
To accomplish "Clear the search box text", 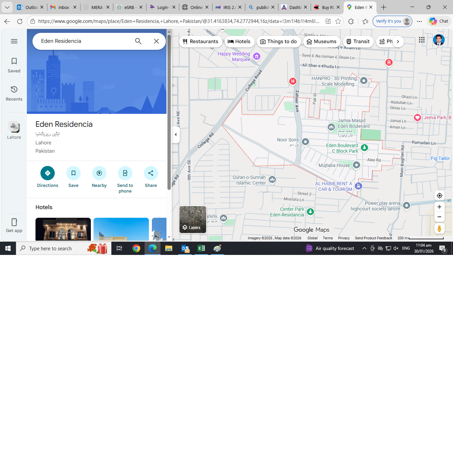I will pos(156,41).
